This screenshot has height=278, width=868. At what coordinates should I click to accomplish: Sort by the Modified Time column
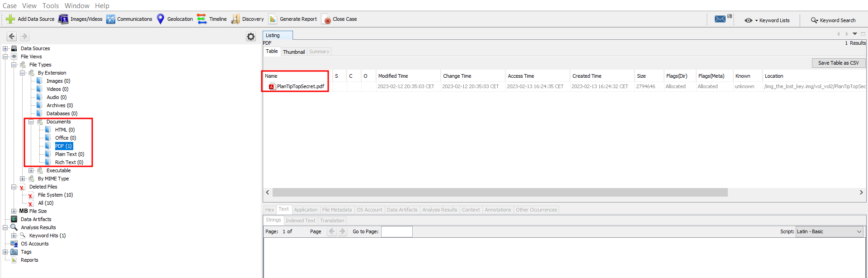(x=408, y=76)
